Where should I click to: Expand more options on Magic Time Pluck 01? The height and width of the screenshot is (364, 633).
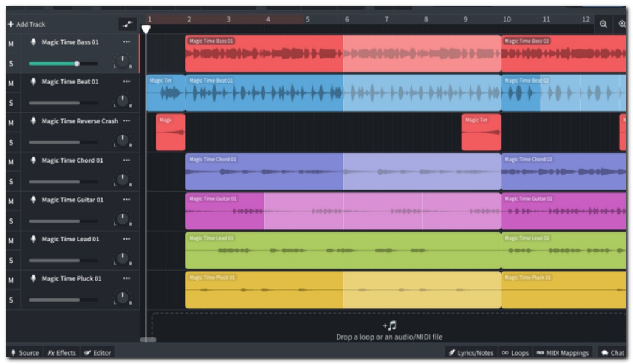[126, 278]
